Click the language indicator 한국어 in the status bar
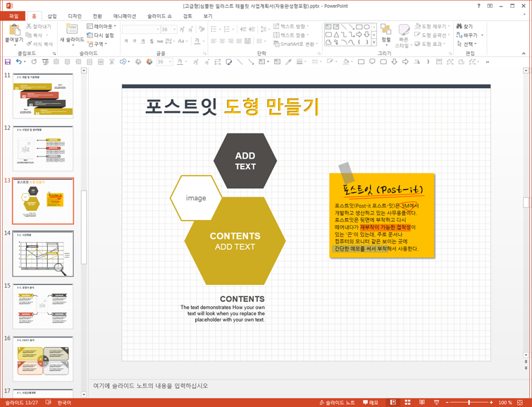The width and height of the screenshot is (532, 407). coord(64,403)
